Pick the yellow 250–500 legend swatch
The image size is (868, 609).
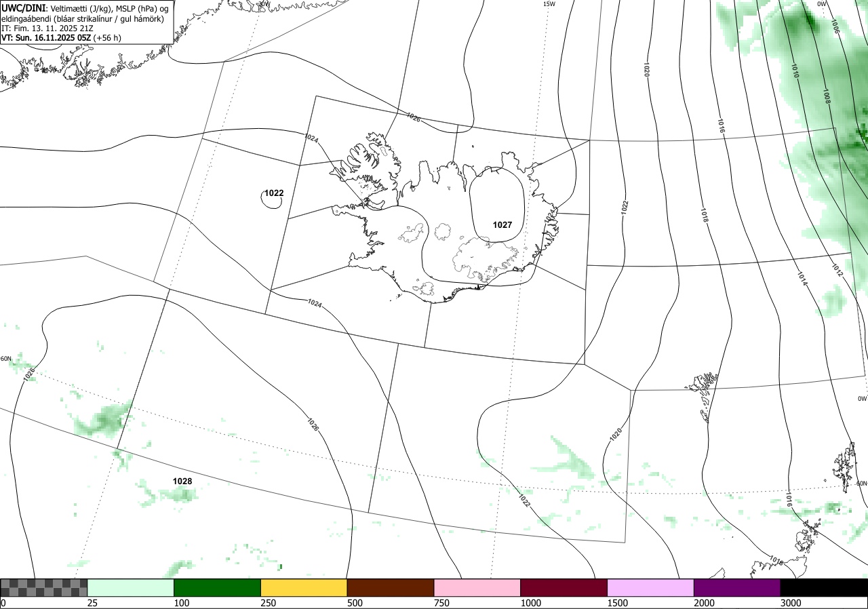(304, 587)
